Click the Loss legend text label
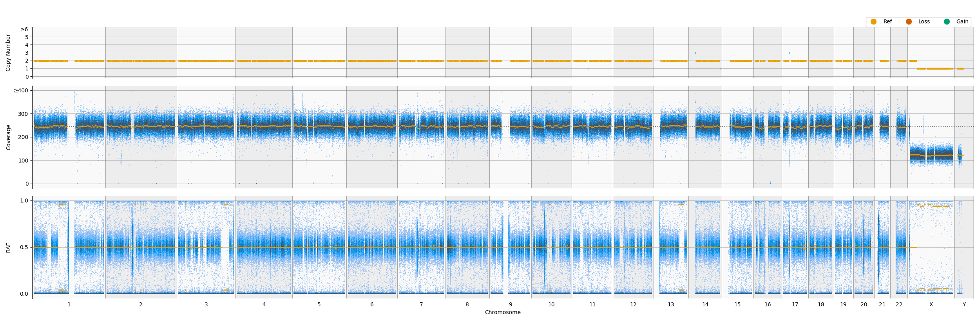Image resolution: width=980 pixels, height=321 pixels. pos(924,22)
